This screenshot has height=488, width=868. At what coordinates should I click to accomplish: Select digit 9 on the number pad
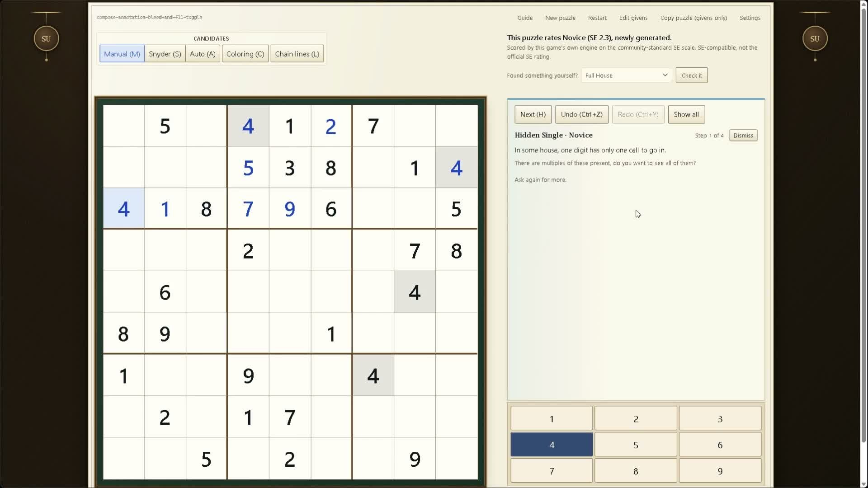720,471
